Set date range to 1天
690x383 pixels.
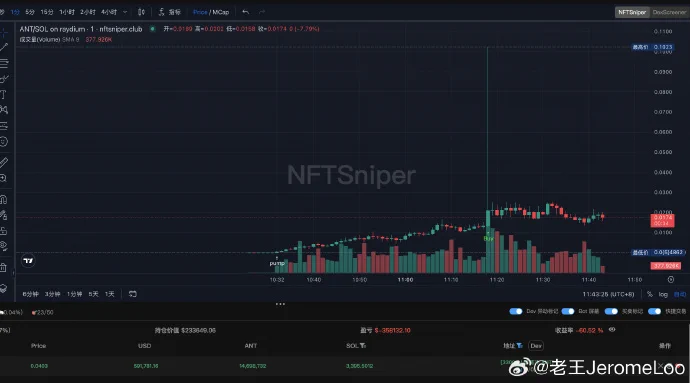click(x=110, y=294)
